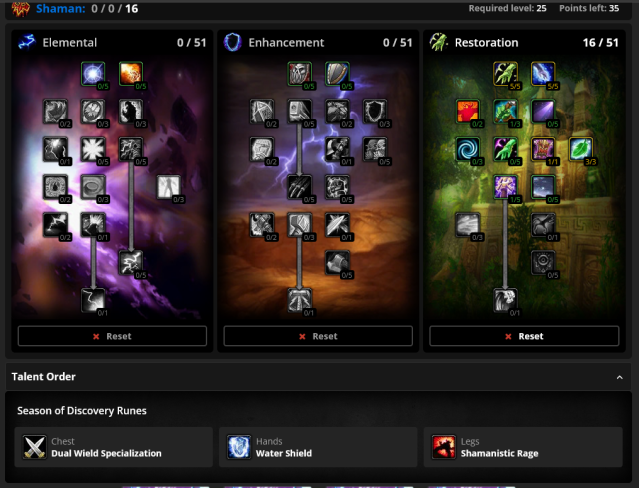The height and width of the screenshot is (488, 639).
Task: Collapse the Talent Order section chevron
Action: [619, 377]
